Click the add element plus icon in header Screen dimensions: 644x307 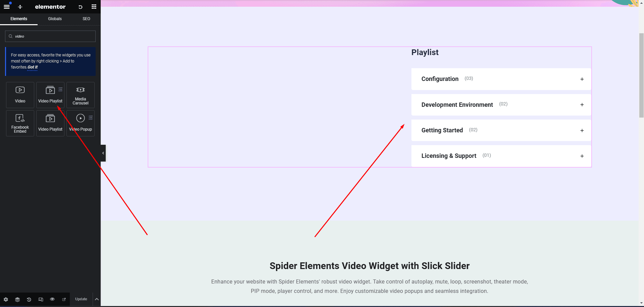click(x=20, y=7)
